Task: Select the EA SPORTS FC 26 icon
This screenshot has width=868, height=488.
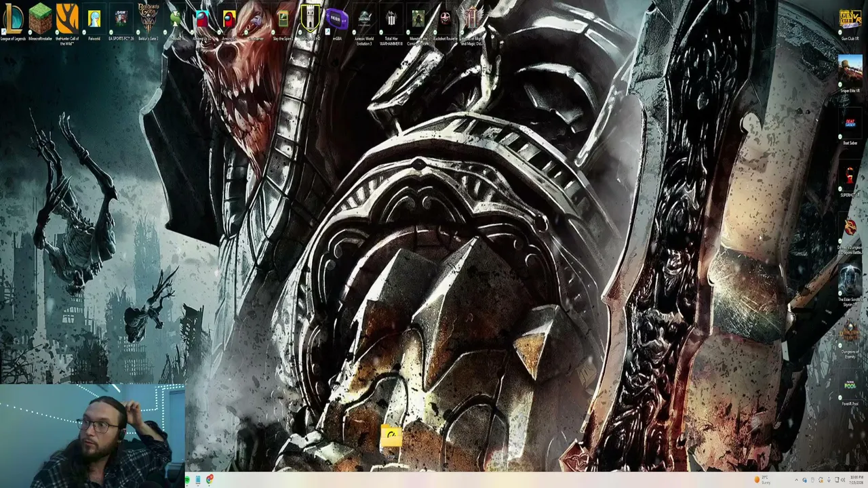Action: (121, 20)
